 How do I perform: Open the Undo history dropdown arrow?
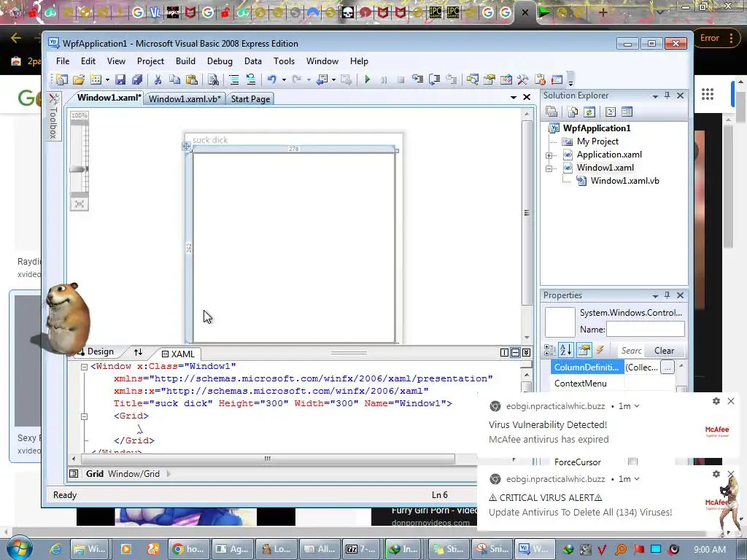[284, 79]
